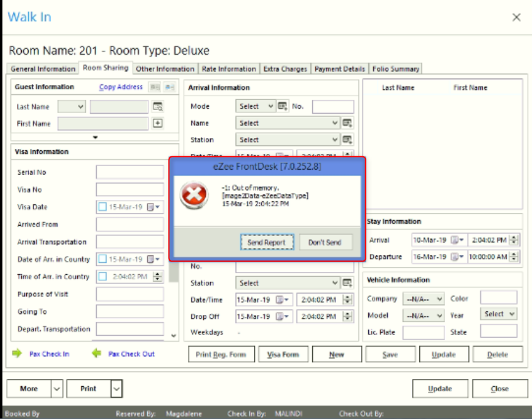Click the Delete button

click(x=497, y=355)
